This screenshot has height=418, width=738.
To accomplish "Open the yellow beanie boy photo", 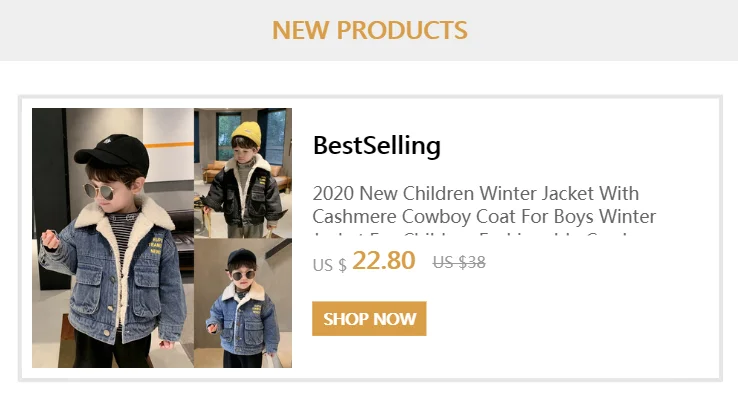I will point(243,173).
